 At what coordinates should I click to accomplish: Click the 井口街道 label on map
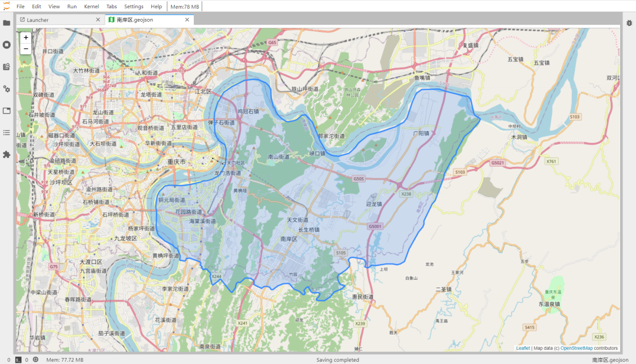tap(53, 51)
